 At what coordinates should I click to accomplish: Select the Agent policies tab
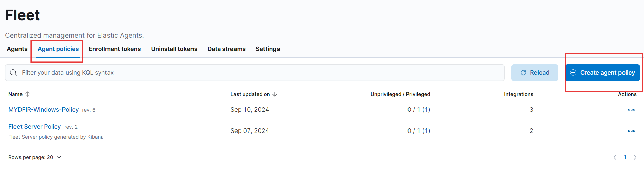(58, 49)
